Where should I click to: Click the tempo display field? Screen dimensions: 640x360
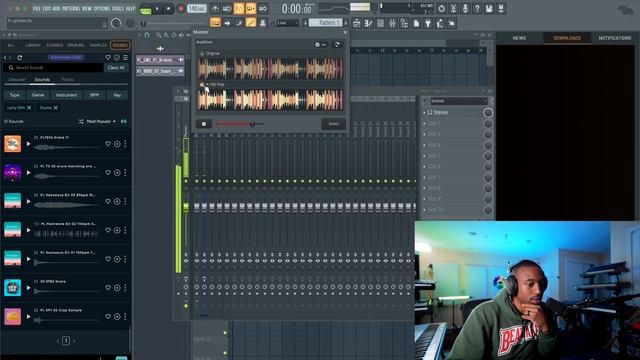pyautogui.click(x=197, y=9)
